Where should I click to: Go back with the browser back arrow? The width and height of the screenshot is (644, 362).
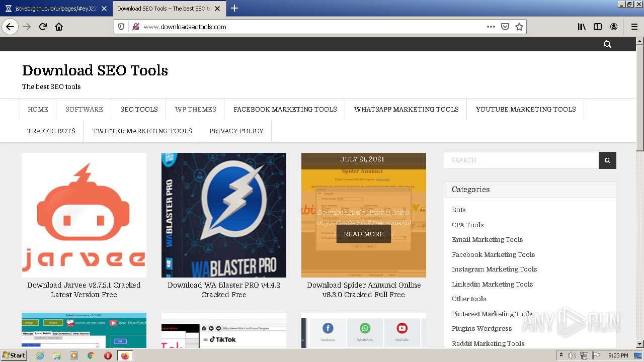[x=10, y=27]
